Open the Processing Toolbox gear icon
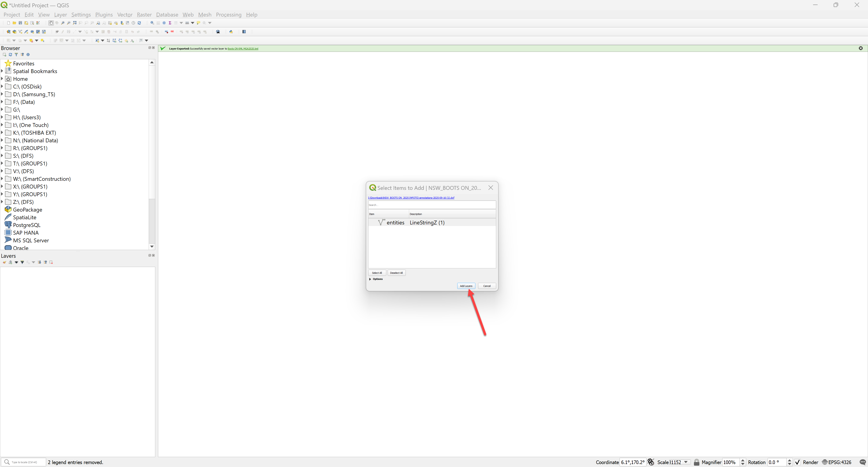868x467 pixels. [x=164, y=23]
